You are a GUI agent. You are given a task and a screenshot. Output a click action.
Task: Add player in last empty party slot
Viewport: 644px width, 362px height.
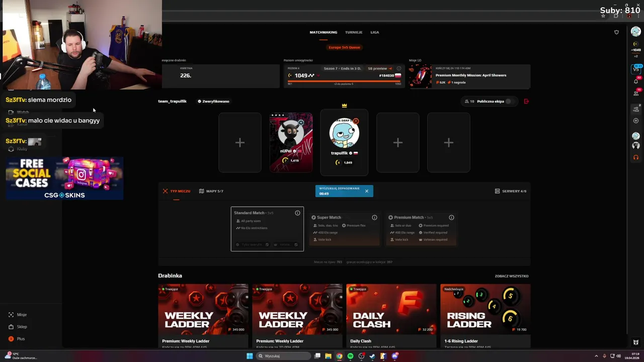tap(449, 143)
